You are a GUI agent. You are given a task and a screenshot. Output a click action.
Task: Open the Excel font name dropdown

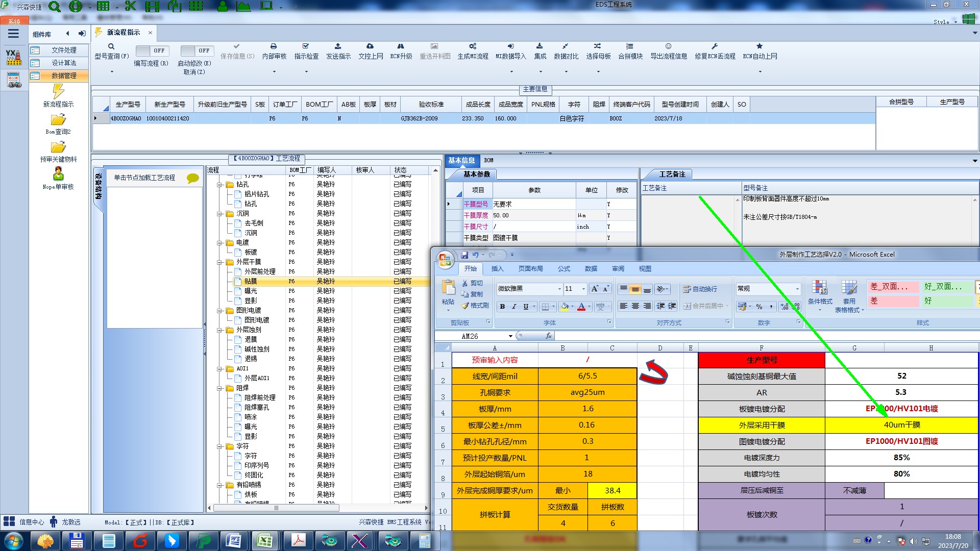point(559,289)
